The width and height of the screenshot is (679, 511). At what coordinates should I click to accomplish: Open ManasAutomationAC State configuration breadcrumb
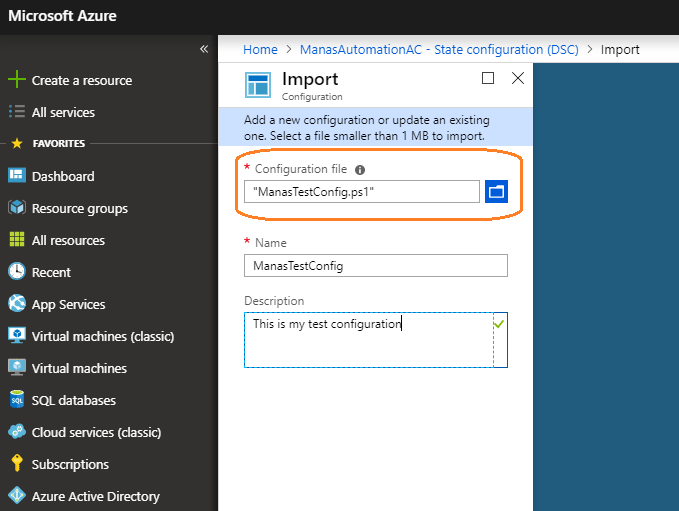[439, 49]
